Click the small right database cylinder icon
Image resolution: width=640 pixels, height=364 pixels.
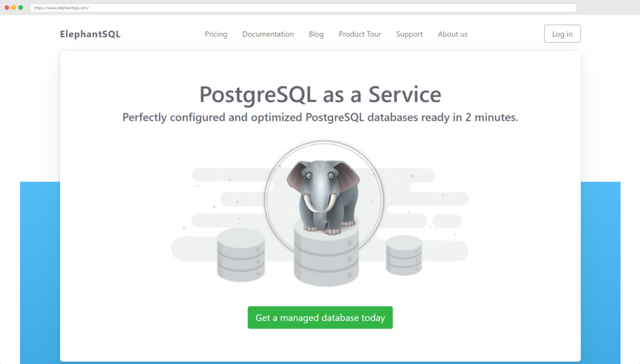[404, 255]
